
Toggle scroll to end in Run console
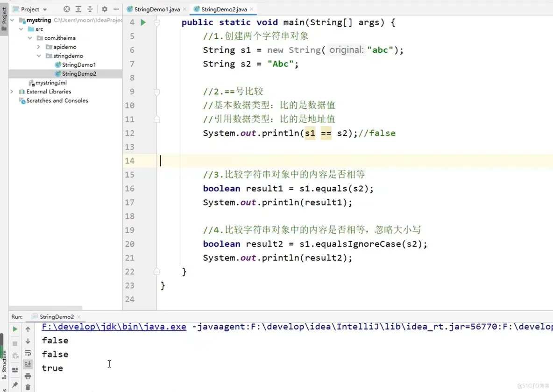click(x=28, y=364)
